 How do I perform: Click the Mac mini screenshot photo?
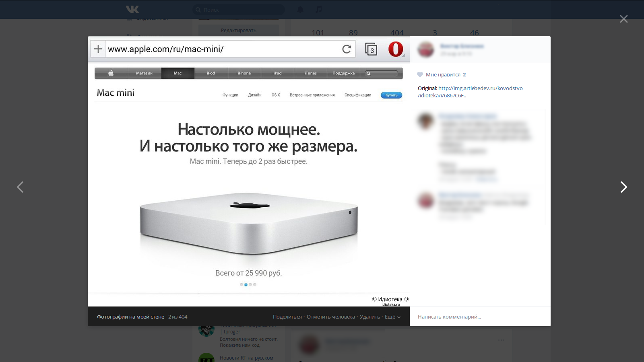pyautogui.click(x=249, y=172)
